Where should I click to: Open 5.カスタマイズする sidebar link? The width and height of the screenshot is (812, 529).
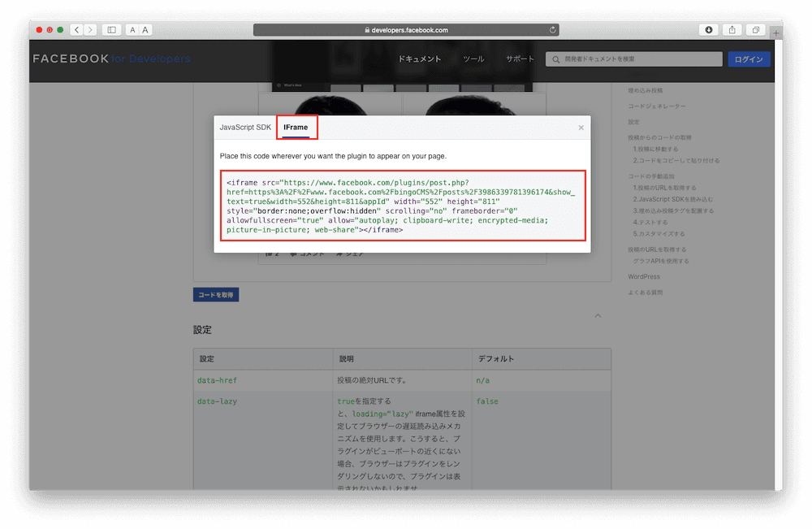click(x=659, y=234)
